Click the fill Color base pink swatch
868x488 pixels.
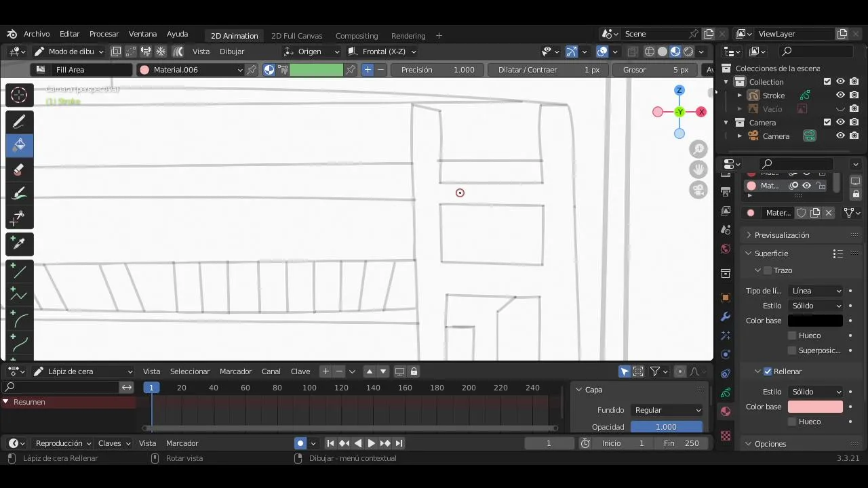pos(815,407)
